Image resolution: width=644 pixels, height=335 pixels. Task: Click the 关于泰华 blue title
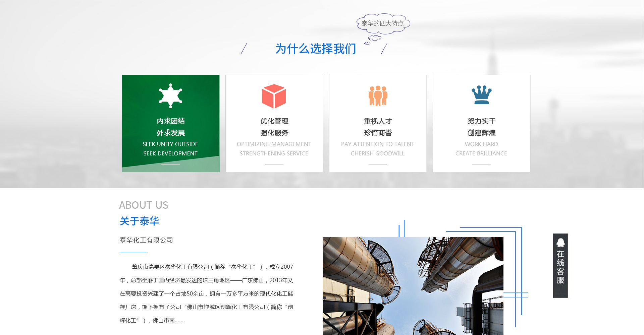(139, 221)
